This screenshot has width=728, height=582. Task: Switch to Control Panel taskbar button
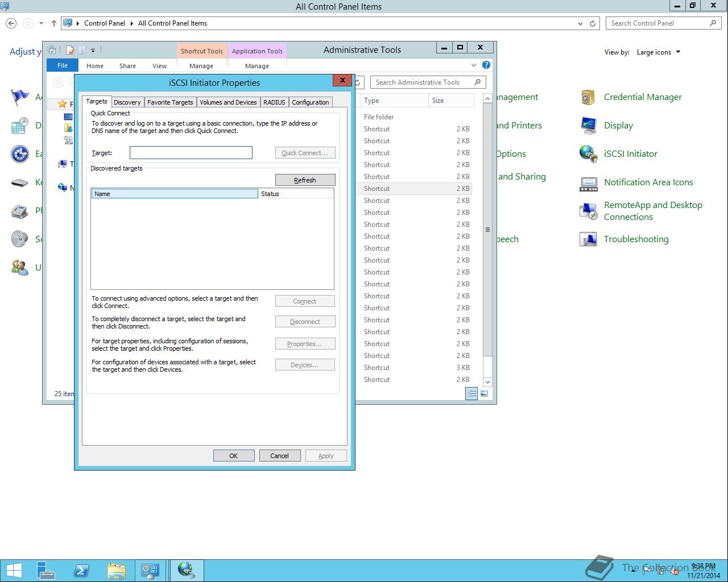pyautogui.click(x=150, y=570)
